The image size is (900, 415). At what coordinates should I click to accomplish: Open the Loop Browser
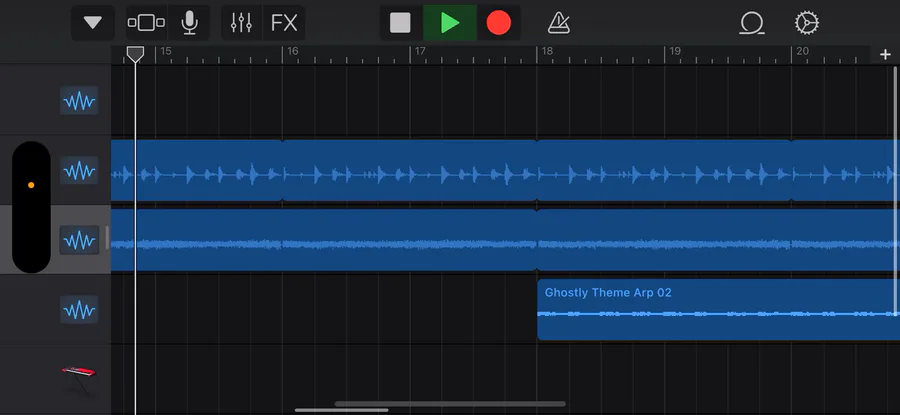[x=751, y=23]
